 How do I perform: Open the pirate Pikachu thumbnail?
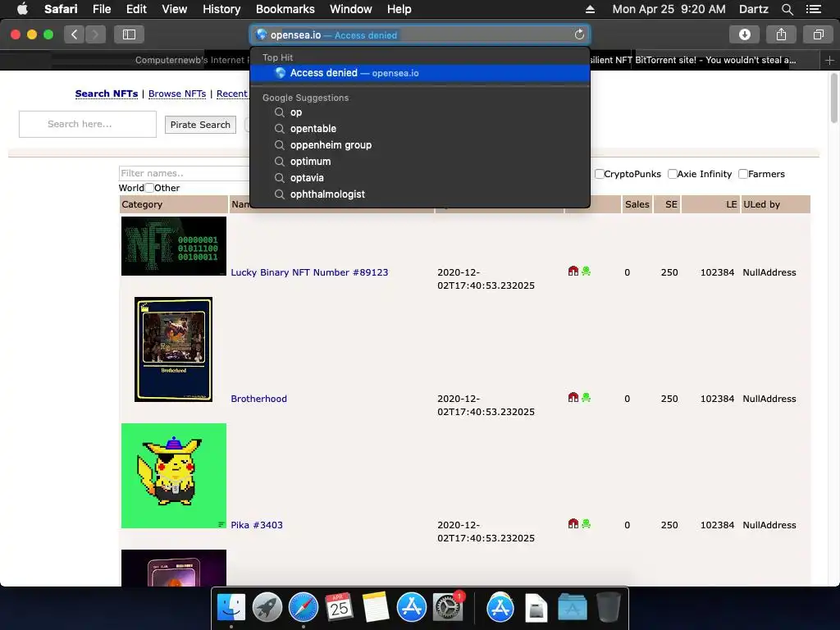click(x=174, y=476)
